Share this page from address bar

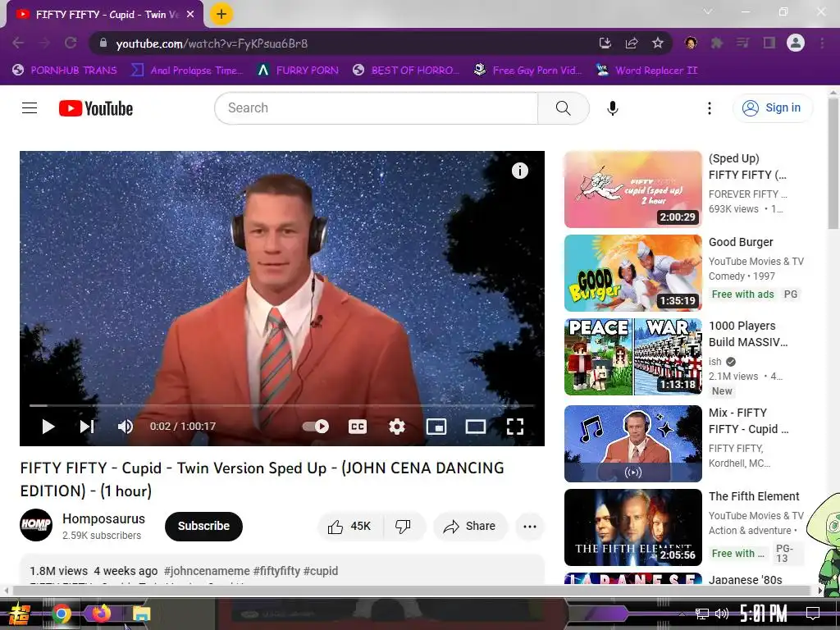point(632,43)
